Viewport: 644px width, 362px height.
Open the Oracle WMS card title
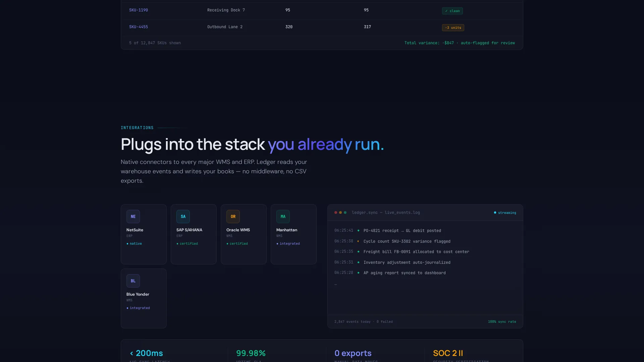coord(238,230)
